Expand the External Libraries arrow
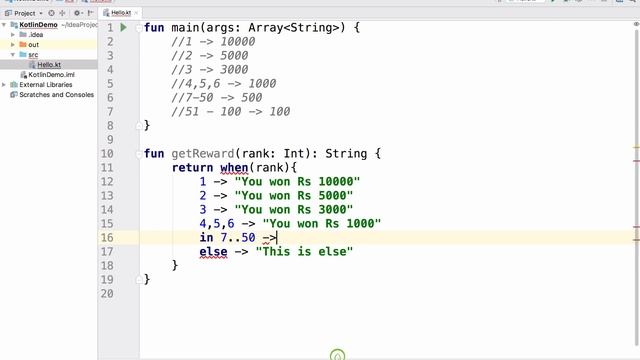The image size is (640, 360). (x=4, y=84)
